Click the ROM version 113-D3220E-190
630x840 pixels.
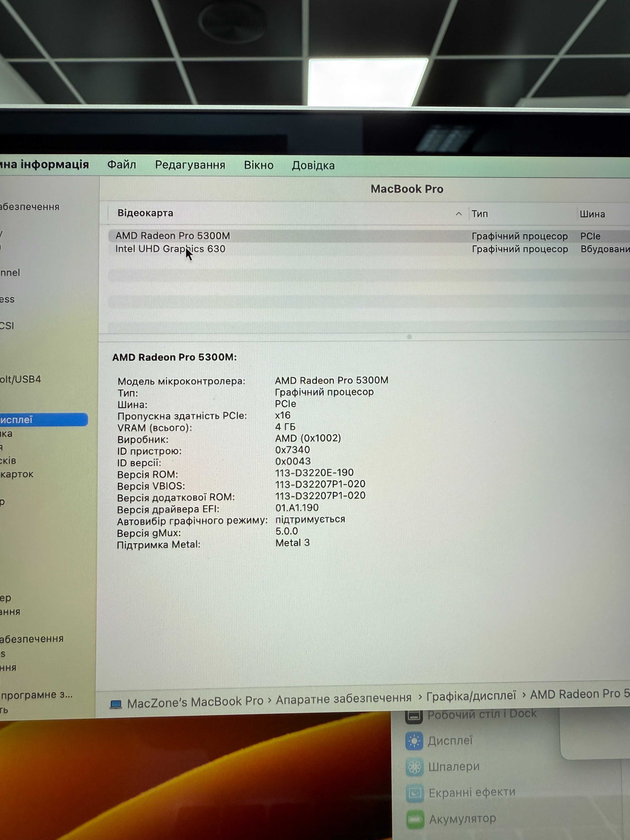click(314, 472)
